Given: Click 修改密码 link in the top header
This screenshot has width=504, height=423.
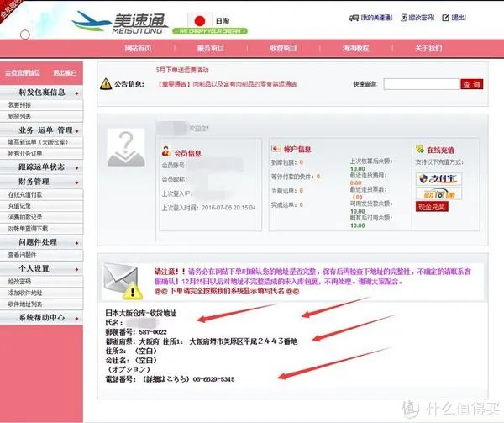Looking at the screenshot, I should [421, 18].
